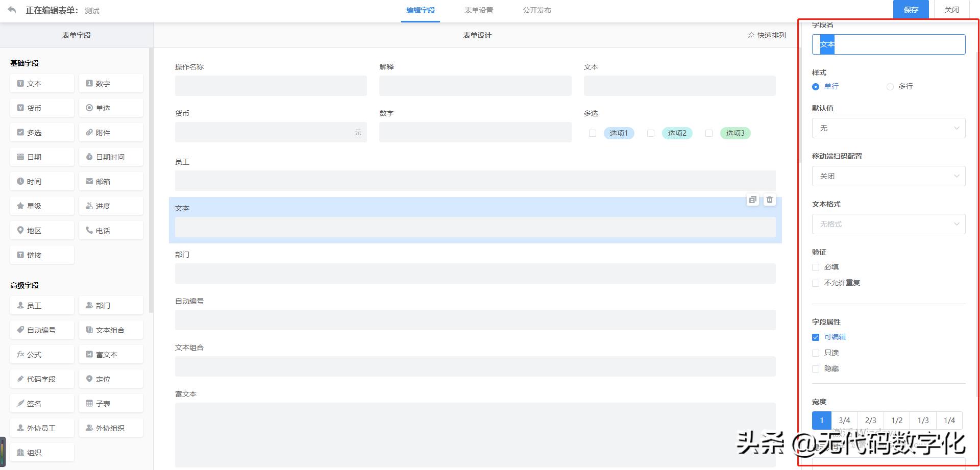Set field width to 1/3

pyautogui.click(x=923, y=420)
